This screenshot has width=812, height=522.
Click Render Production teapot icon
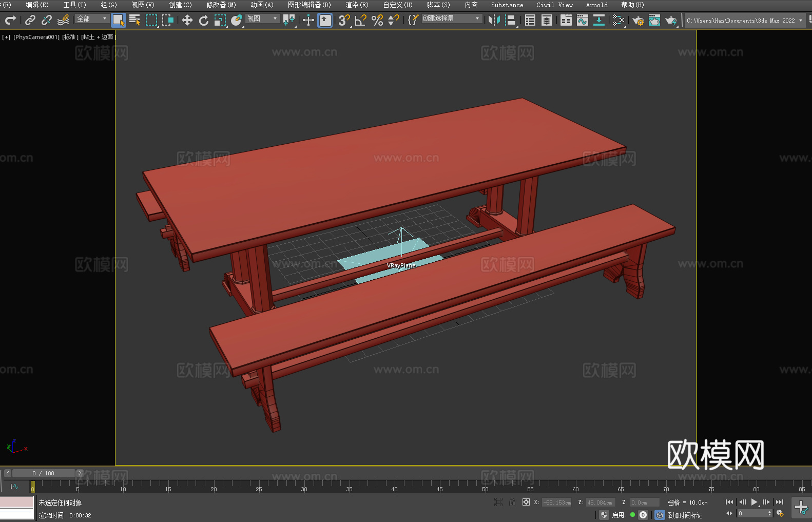click(671, 20)
